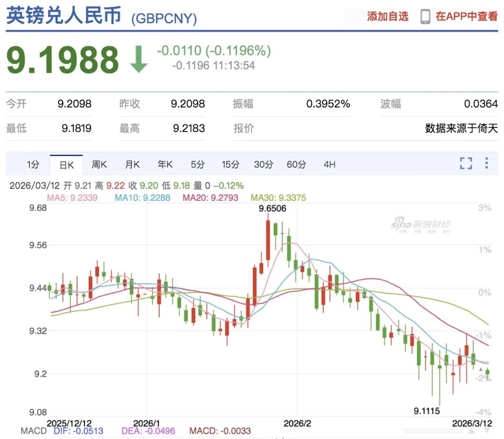Screen dimensions: 504x439
Task: Open the 月K monthly chart view
Action: tap(132, 164)
